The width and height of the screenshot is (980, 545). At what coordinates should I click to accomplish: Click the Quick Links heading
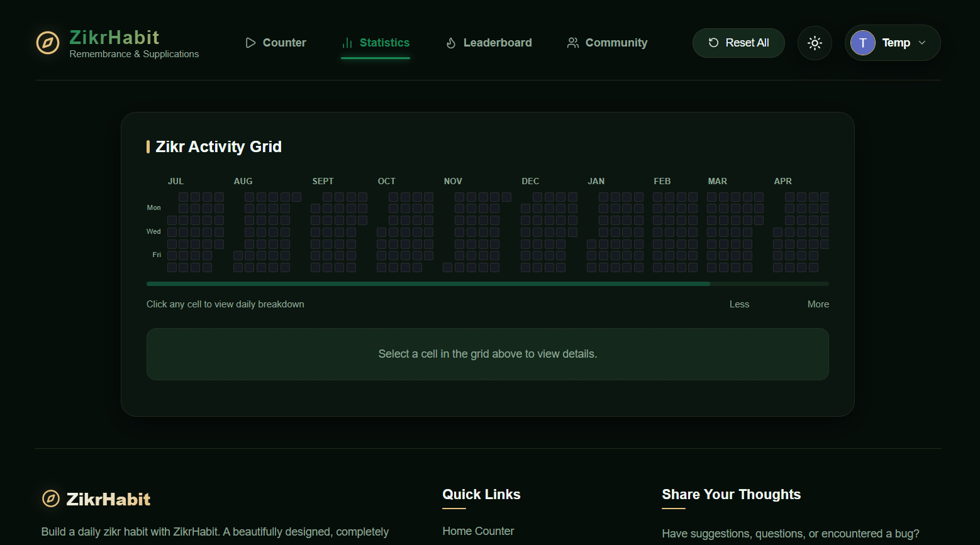[x=481, y=494]
